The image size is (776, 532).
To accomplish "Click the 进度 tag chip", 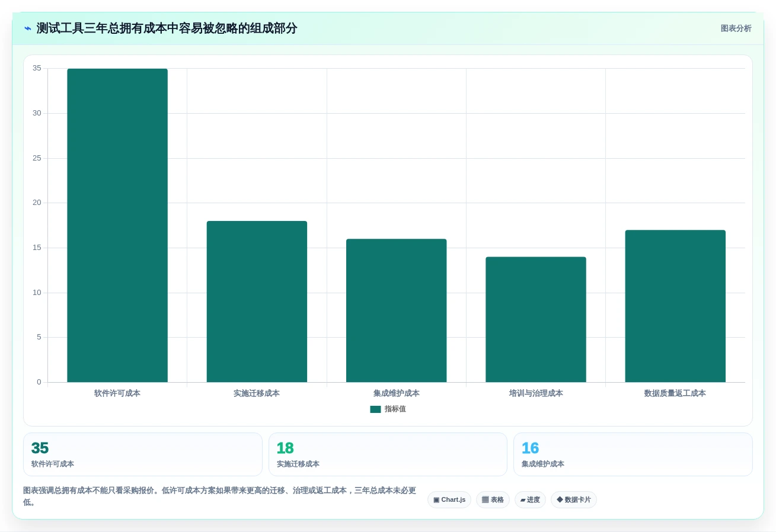I will [530, 500].
